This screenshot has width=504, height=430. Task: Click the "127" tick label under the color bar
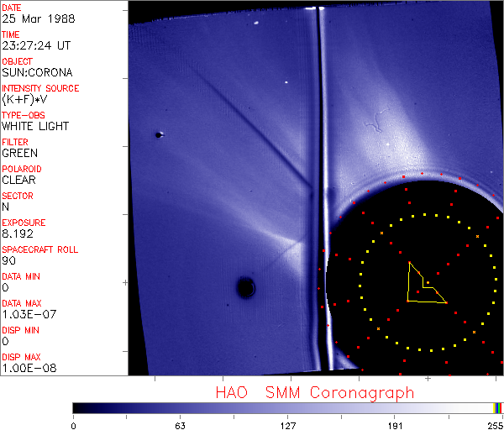pyautogui.click(x=287, y=424)
